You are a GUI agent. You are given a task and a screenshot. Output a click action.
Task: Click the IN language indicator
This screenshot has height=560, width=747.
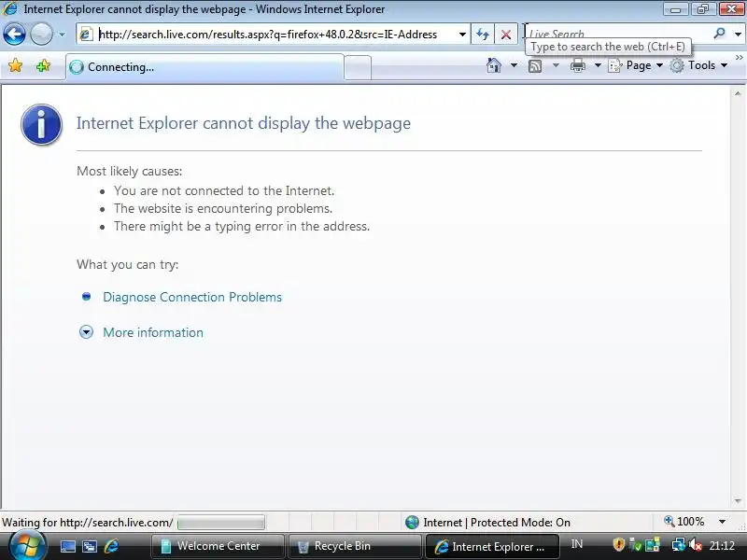[x=576, y=544]
